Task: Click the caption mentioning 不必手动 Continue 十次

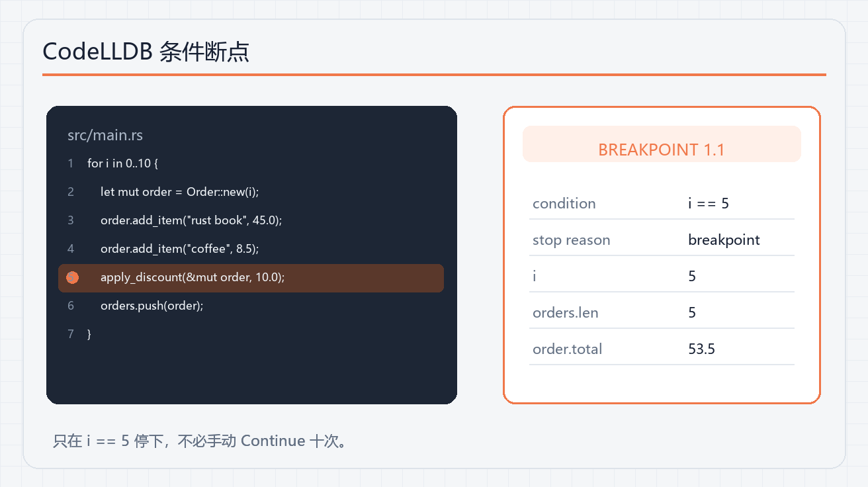Action: pos(200,441)
